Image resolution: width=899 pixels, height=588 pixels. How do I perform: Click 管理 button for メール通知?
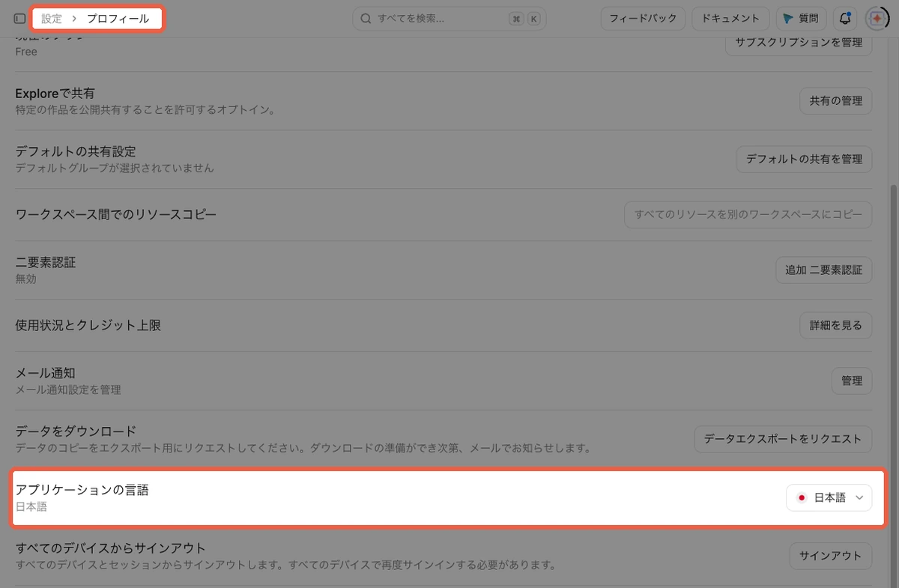[852, 381]
